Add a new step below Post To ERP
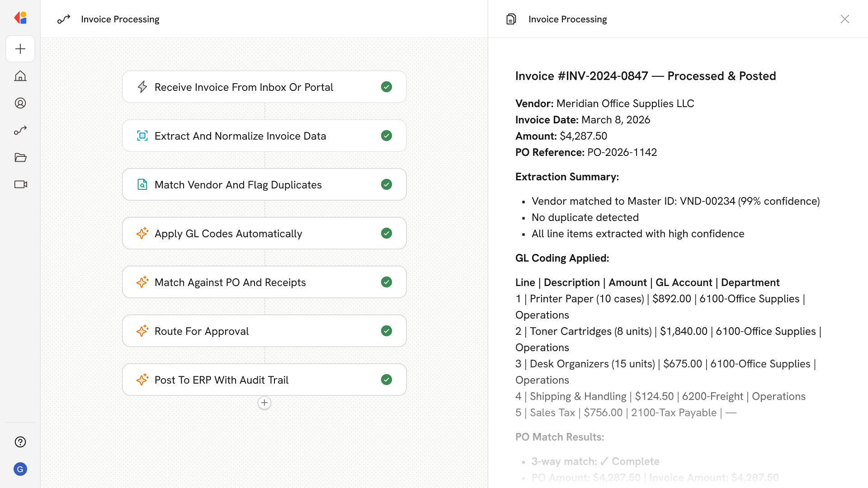This screenshot has width=868, height=488. (x=264, y=403)
